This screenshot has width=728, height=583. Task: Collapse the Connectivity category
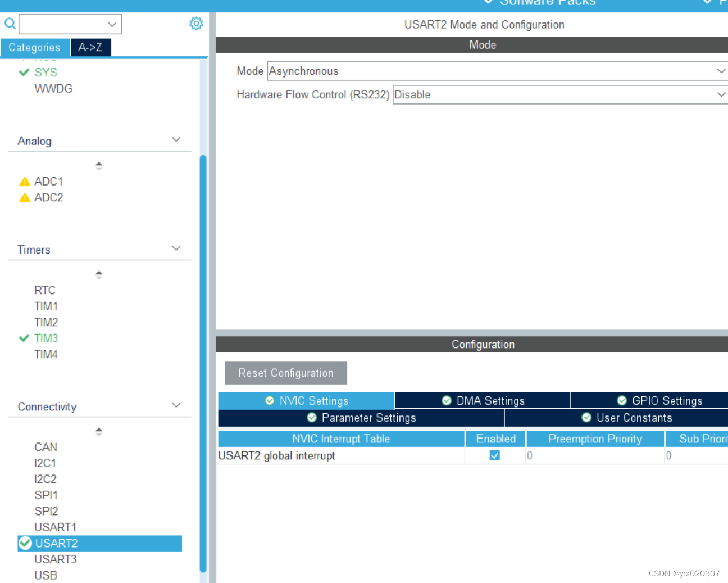tap(176, 405)
